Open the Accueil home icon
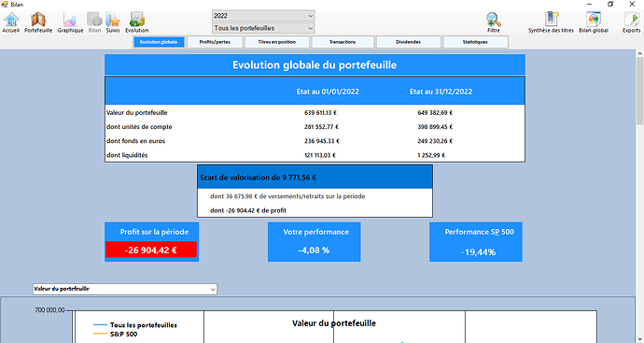Viewport: 644px width, 343px height. (11, 22)
